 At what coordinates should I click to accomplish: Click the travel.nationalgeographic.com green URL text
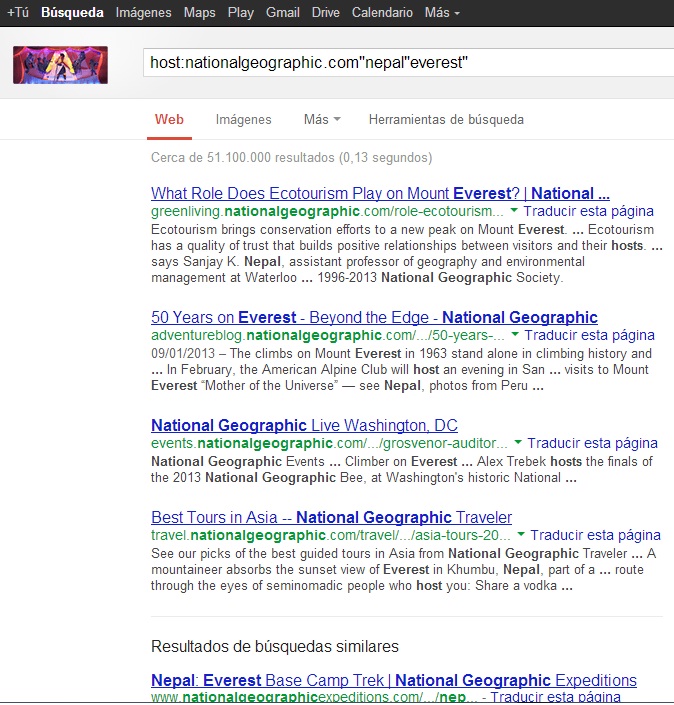pyautogui.click(x=331, y=535)
